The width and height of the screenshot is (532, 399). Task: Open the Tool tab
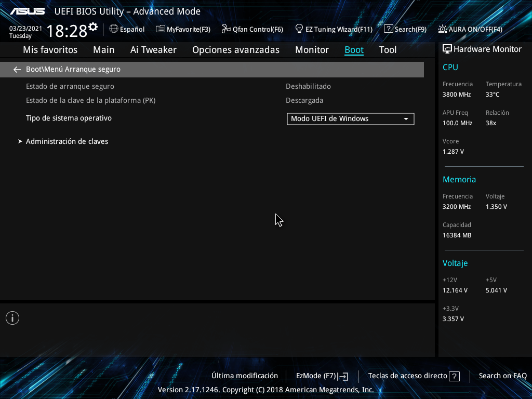(388, 50)
